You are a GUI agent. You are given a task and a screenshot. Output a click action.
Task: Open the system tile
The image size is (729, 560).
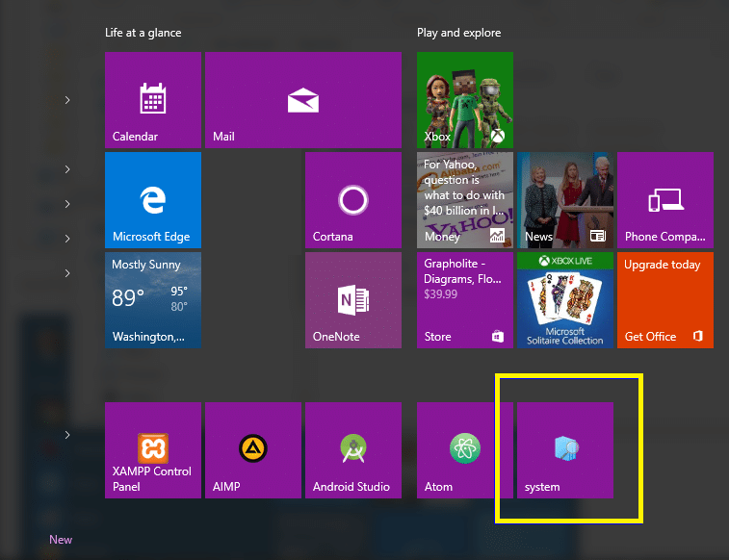(565, 450)
